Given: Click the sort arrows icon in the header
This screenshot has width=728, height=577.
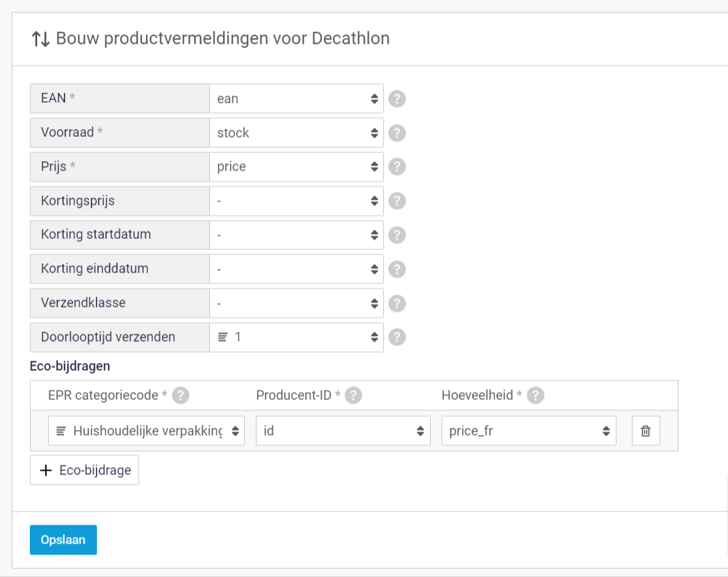Looking at the screenshot, I should click(x=40, y=39).
